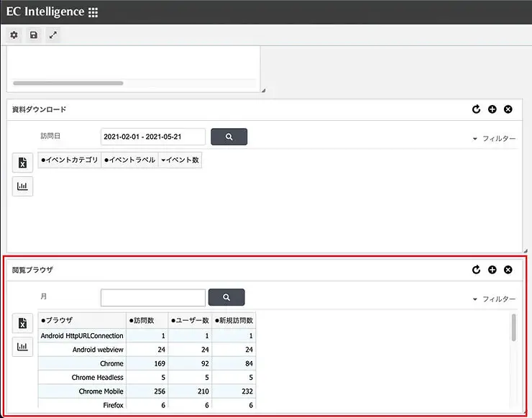
Task: Search the 訪問日 date range
Action: [x=229, y=137]
